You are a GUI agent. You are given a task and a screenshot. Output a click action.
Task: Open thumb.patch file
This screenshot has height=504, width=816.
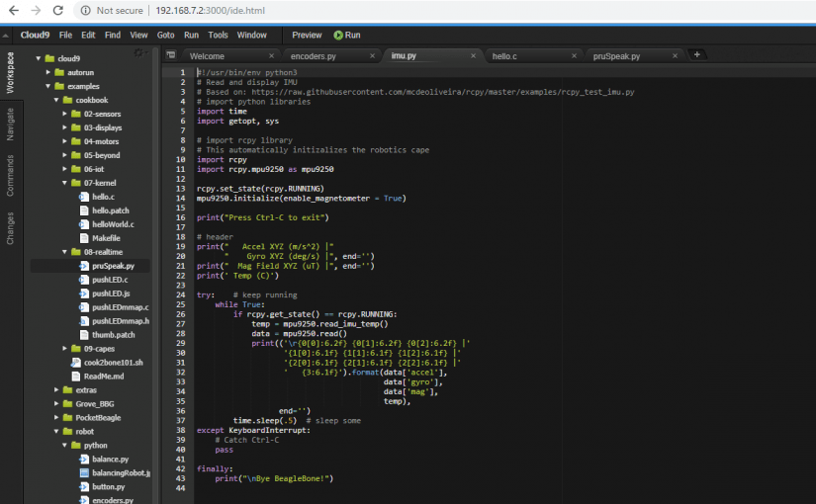coord(114,335)
